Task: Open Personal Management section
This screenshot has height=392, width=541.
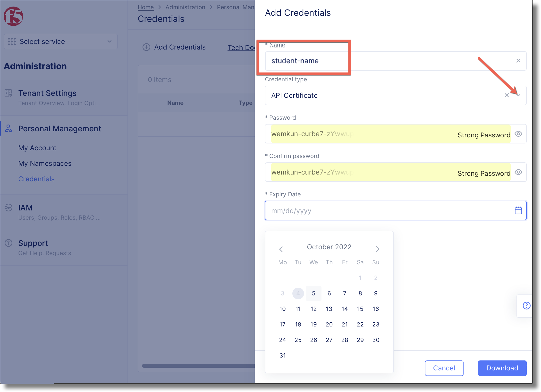Action: (59, 128)
